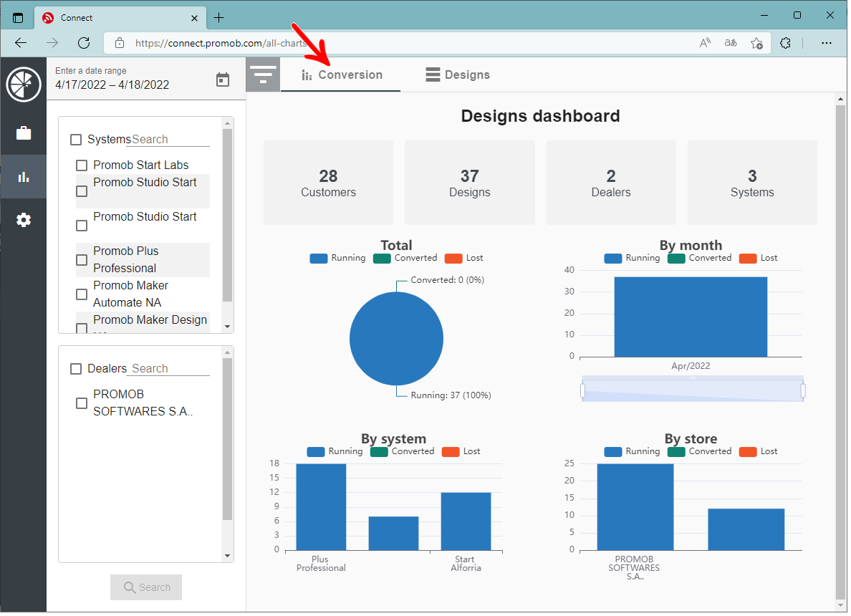Check the Promob Maker Automate NA checkbox
Viewport: 851px width, 616px height.
(82, 294)
